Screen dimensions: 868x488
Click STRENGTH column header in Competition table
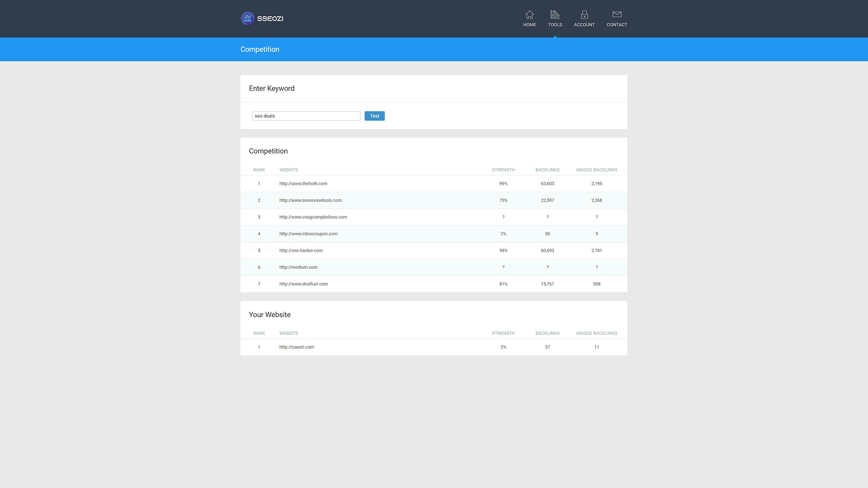pyautogui.click(x=503, y=170)
